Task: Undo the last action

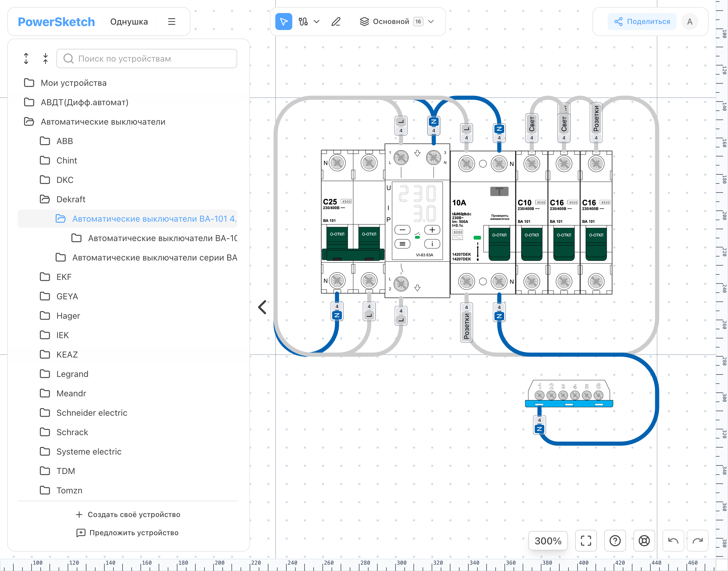Action: [x=673, y=541]
